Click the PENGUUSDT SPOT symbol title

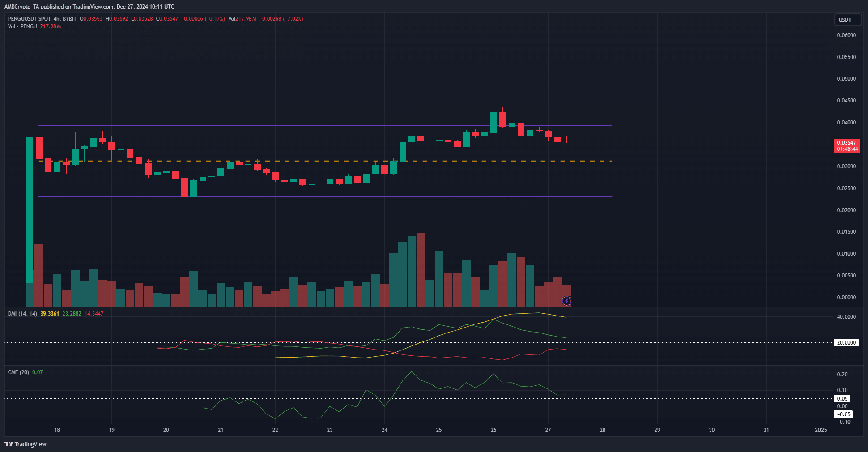(29, 19)
